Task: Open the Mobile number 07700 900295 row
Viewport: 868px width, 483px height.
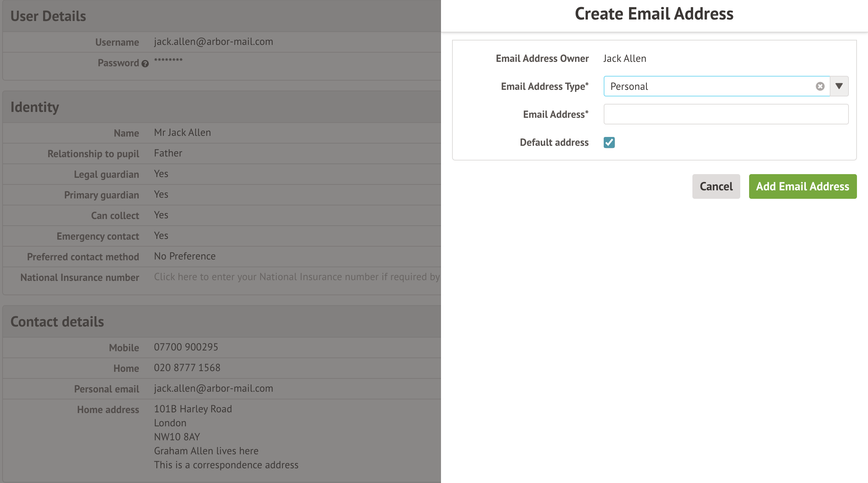Action: coord(186,347)
